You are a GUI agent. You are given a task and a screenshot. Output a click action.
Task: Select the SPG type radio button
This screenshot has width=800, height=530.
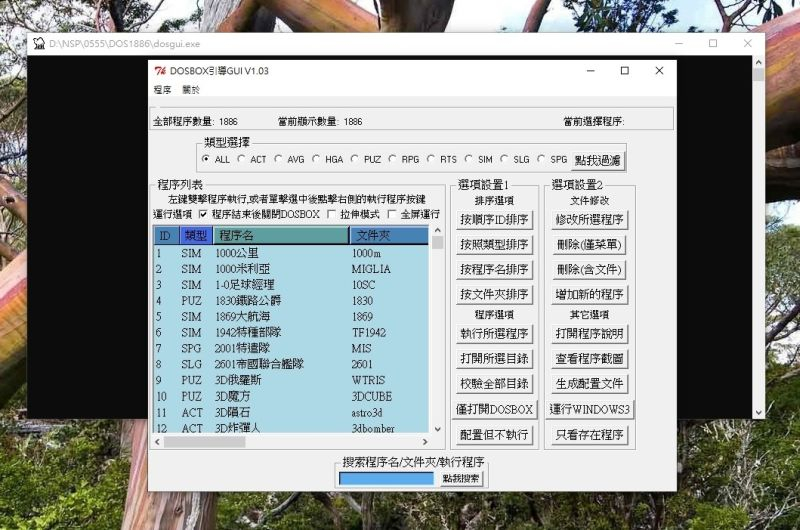pyautogui.click(x=541, y=159)
